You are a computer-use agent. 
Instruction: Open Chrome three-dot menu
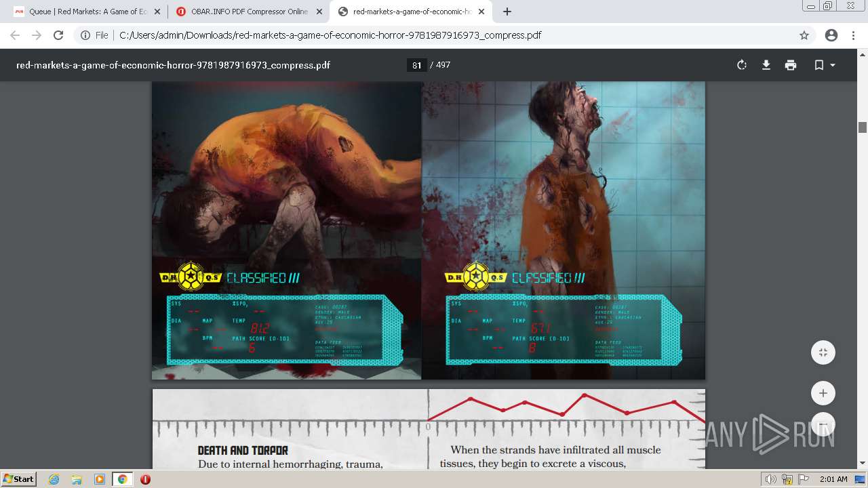pos(853,35)
